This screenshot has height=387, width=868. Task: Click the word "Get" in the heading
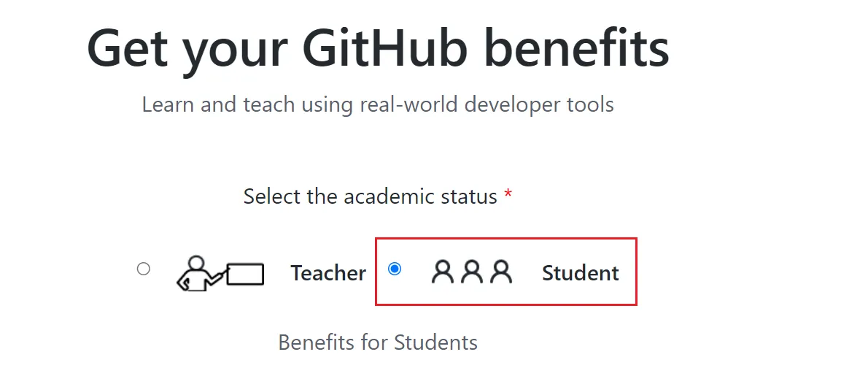tap(128, 48)
